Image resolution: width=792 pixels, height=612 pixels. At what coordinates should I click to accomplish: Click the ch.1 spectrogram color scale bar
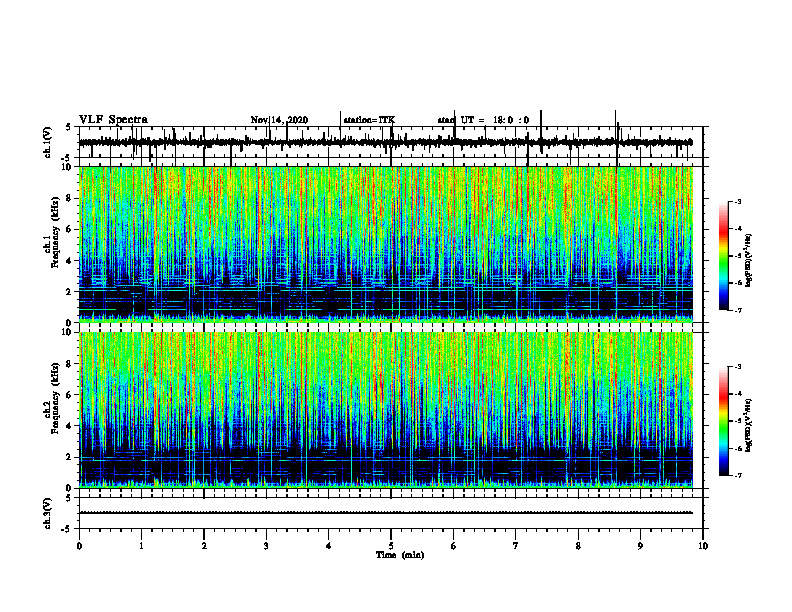pyautogui.click(x=723, y=256)
